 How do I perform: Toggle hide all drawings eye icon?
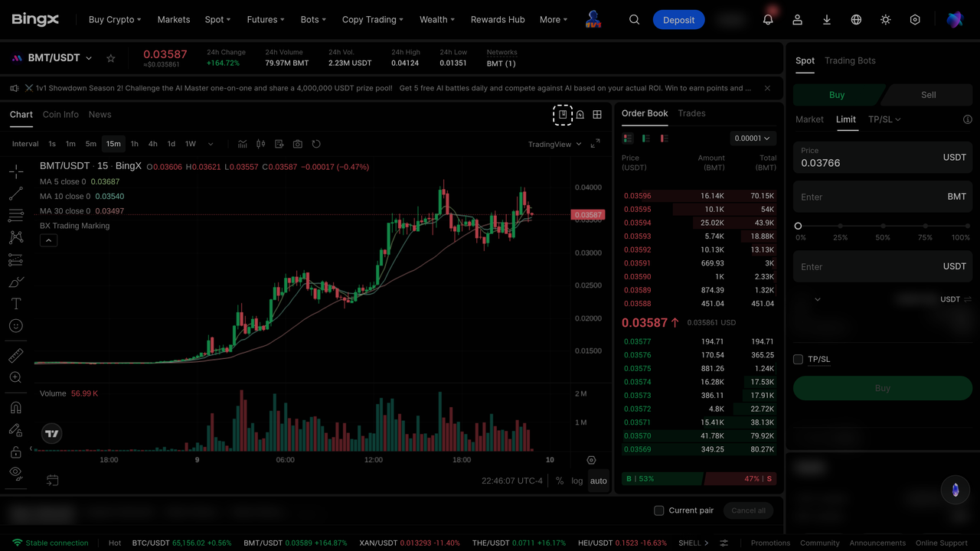pos(15,474)
